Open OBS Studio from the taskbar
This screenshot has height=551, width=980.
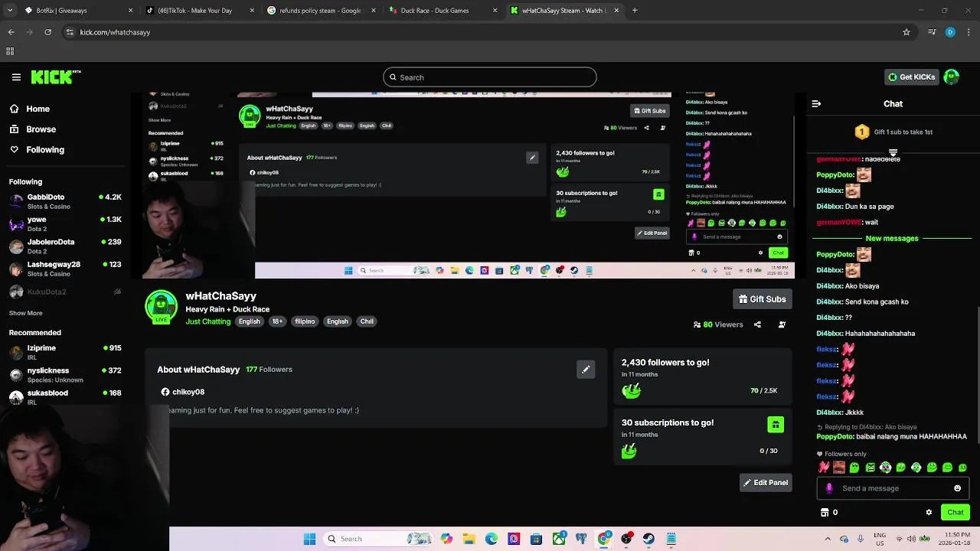626,539
